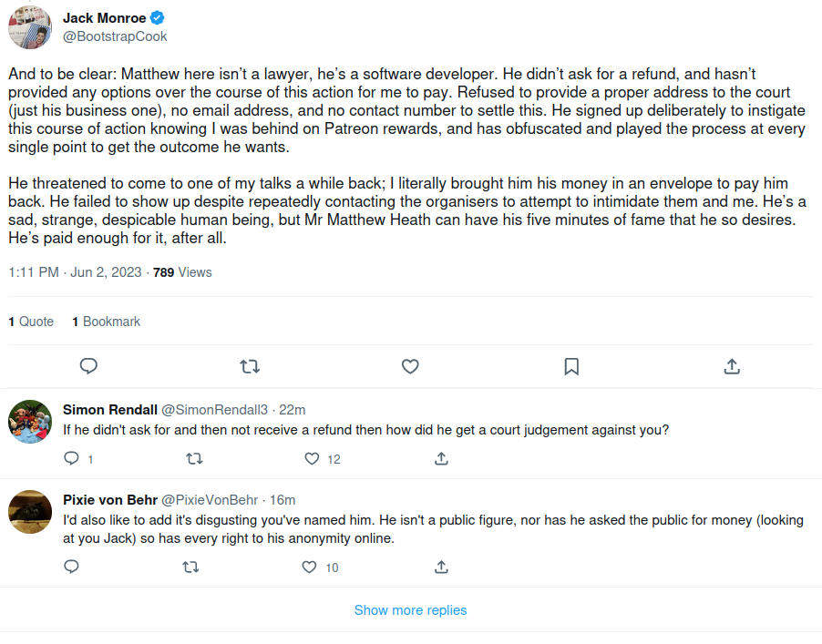Open the reply composer for Jack Monroe's tweet

coord(88,366)
